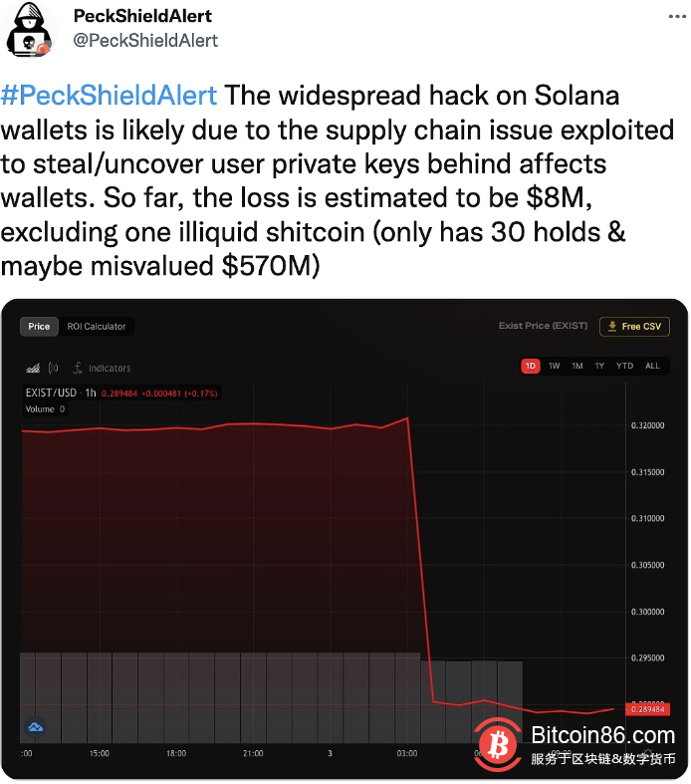Open the @PeckShieldAlert handle link
691x784 pixels.
point(146,40)
